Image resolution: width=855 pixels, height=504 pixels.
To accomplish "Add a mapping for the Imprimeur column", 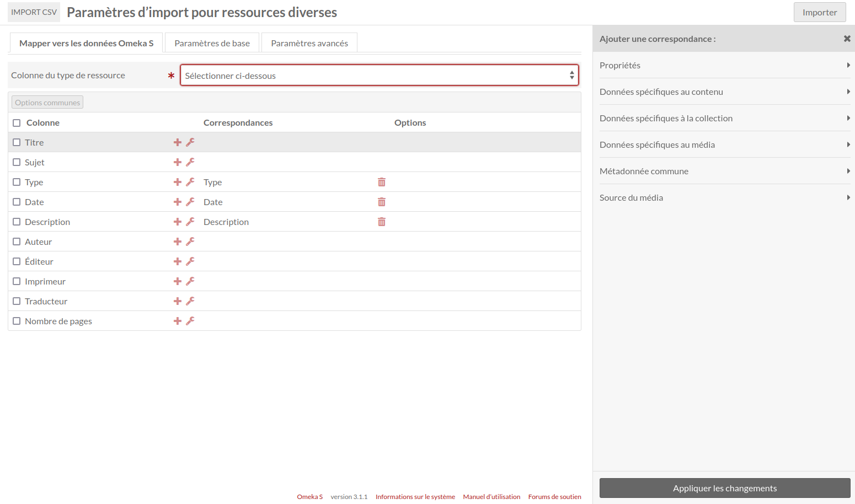I will pos(178,281).
